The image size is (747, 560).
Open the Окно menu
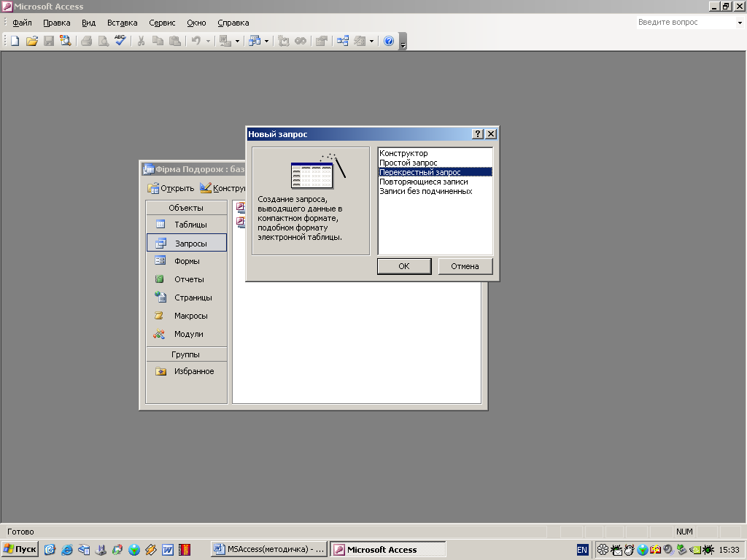coord(196,23)
